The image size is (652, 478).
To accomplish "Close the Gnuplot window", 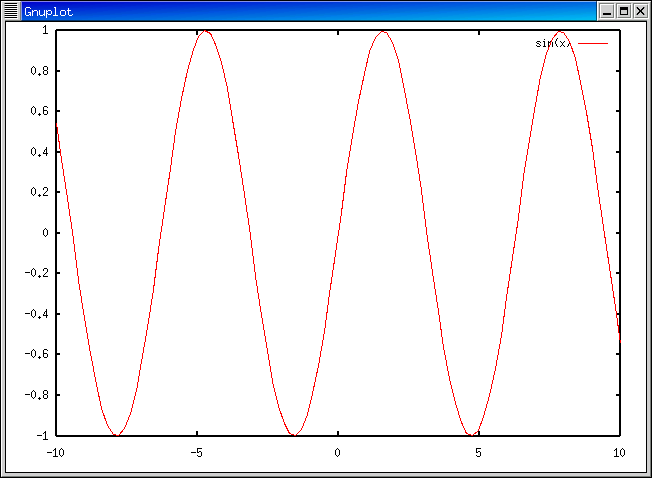I will click(640, 11).
